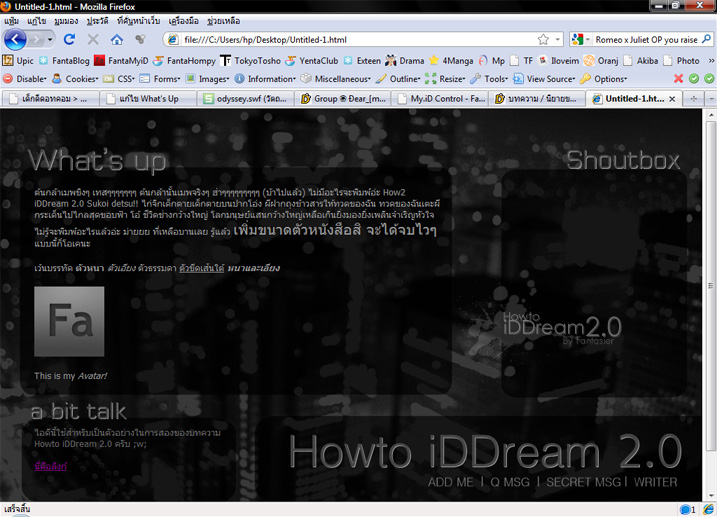This screenshot has height=517, width=717.
Task: Open the TF bookmark
Action: point(522,61)
